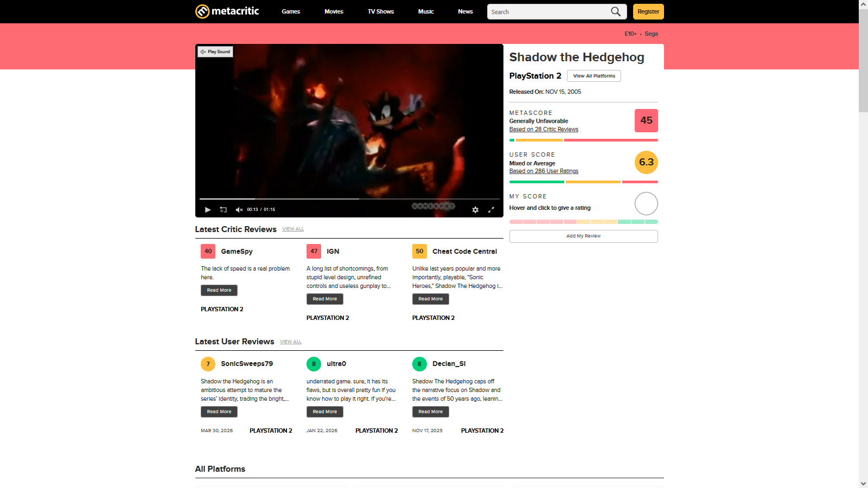The width and height of the screenshot is (868, 488).
Task: Open ultra0 user profile
Action: point(336,364)
